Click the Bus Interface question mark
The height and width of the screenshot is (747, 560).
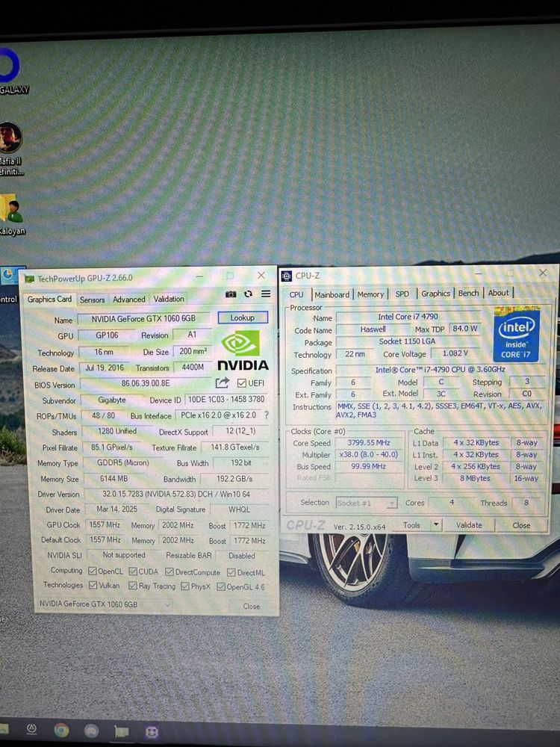[x=267, y=415]
